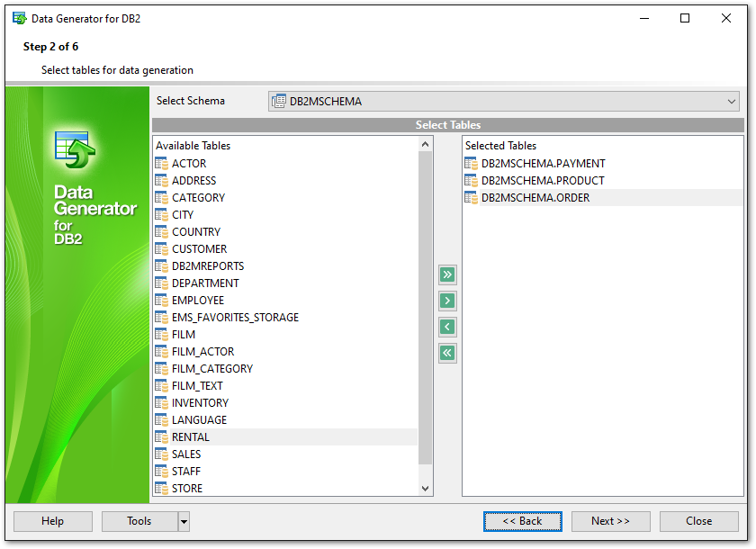Click the CUSTOMER table icon
The width and height of the screenshot is (756, 549).
click(161, 249)
